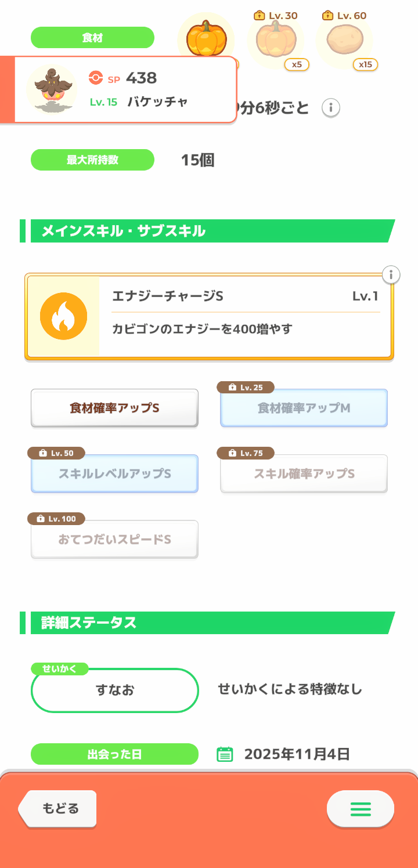Select locked スキル確率アップS sub skill
This screenshot has width=418, height=868.
coord(304,474)
